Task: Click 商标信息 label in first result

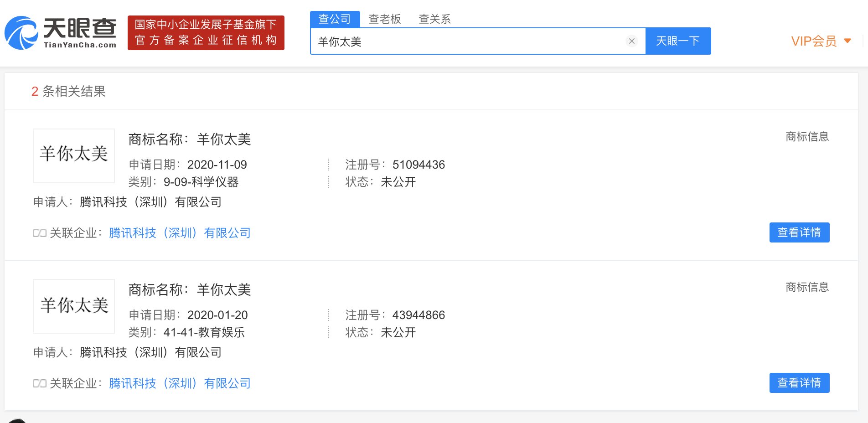Action: click(x=807, y=137)
